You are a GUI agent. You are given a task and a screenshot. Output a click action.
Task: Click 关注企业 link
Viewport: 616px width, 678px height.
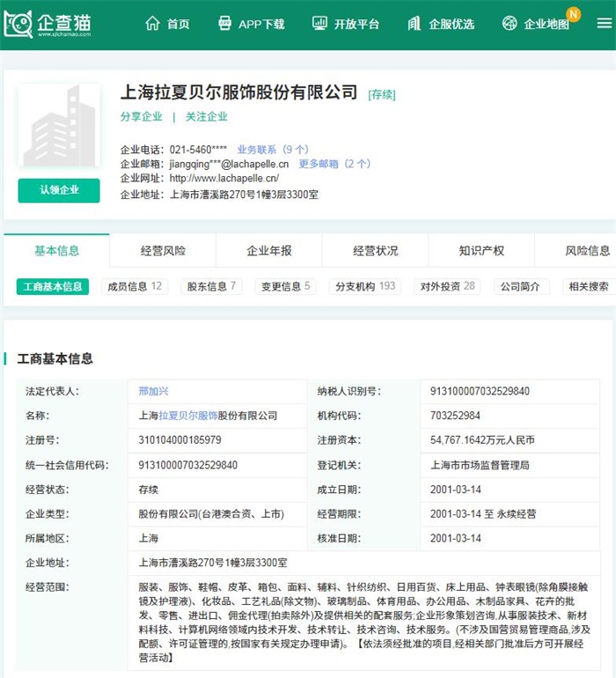click(207, 117)
